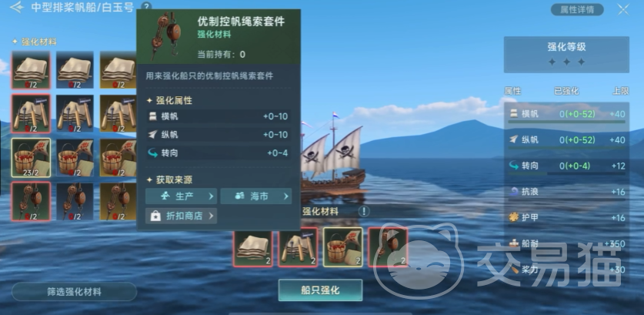Remove the bucket from the selected material slots

[x=343, y=247]
